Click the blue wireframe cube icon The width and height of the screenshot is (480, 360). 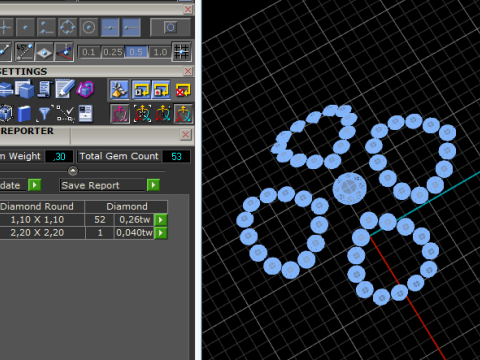tap(6, 113)
